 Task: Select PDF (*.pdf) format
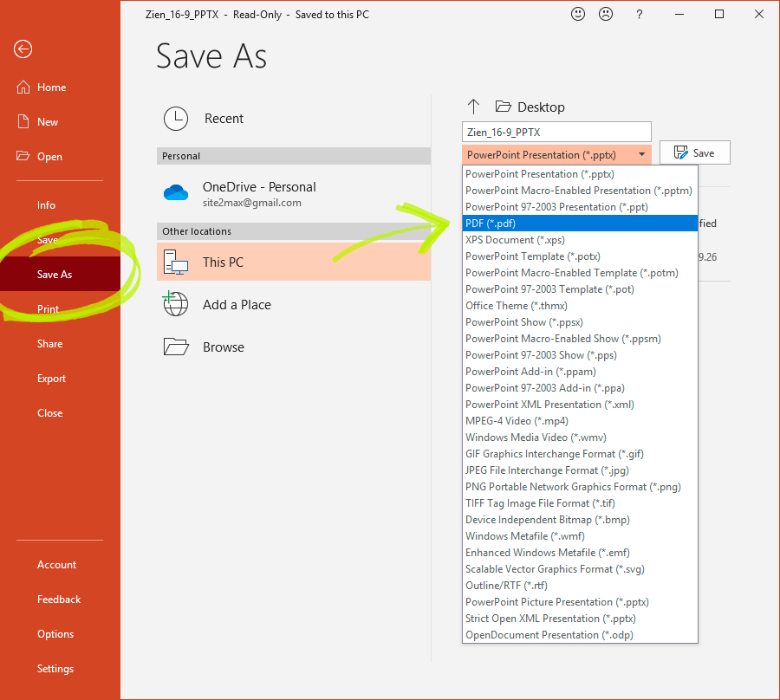point(580,224)
